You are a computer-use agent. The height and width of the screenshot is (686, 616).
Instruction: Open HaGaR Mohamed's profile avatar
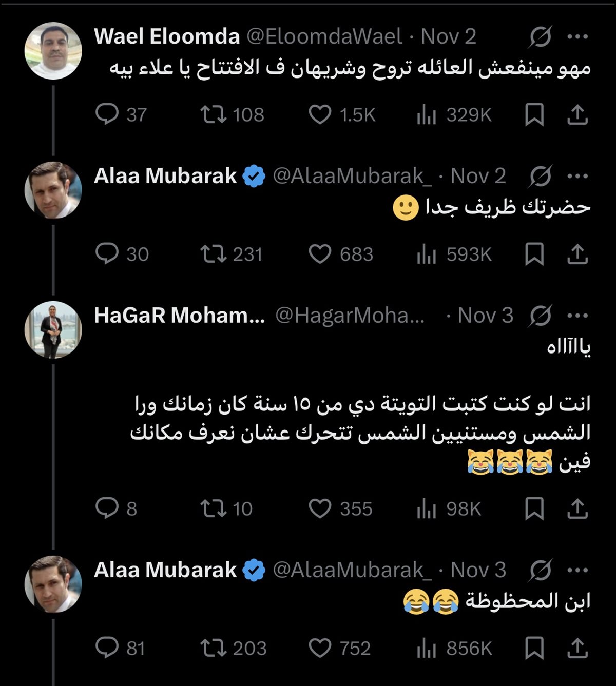coord(53,329)
